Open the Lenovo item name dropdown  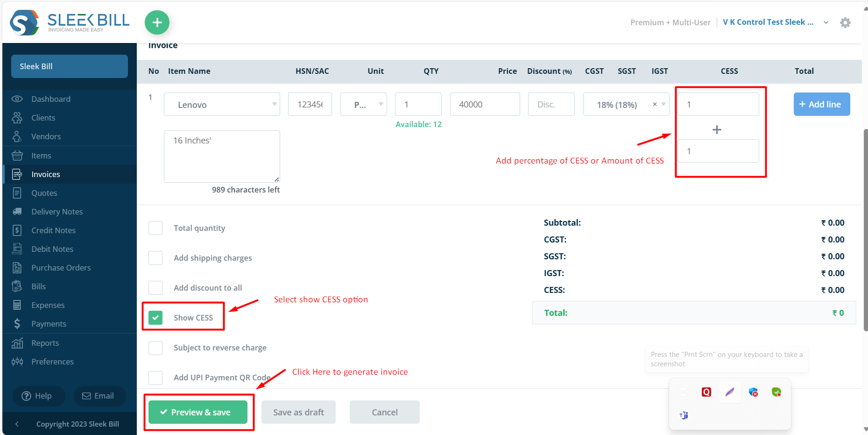coord(222,104)
